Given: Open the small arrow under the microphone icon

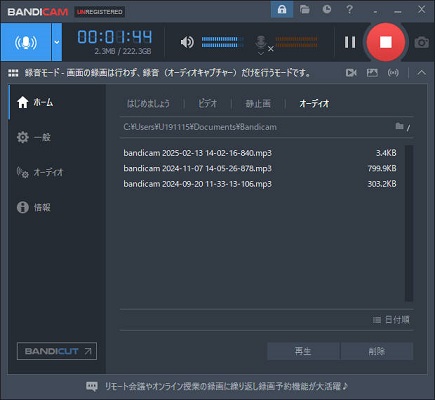Looking at the screenshot, I should pyautogui.click(x=261, y=53).
